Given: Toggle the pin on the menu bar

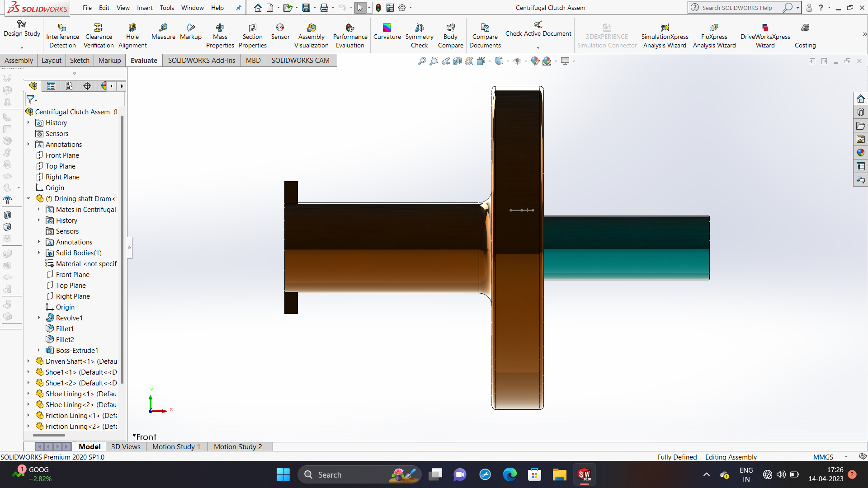Looking at the screenshot, I should tap(238, 8).
